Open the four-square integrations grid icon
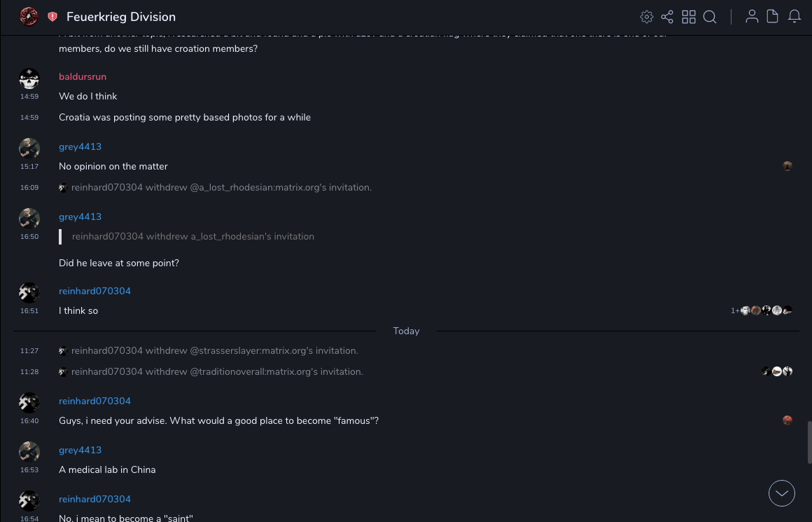Screen dimensions: 812x522 click(689, 17)
